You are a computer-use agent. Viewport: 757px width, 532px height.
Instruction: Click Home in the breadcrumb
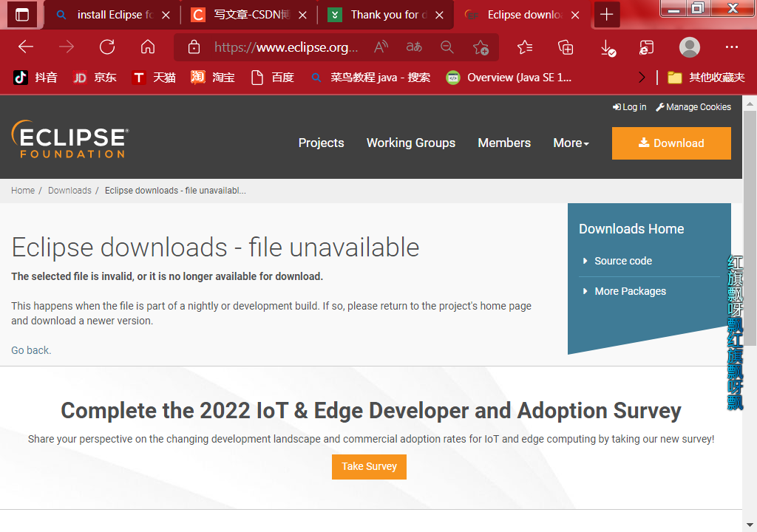[23, 190]
